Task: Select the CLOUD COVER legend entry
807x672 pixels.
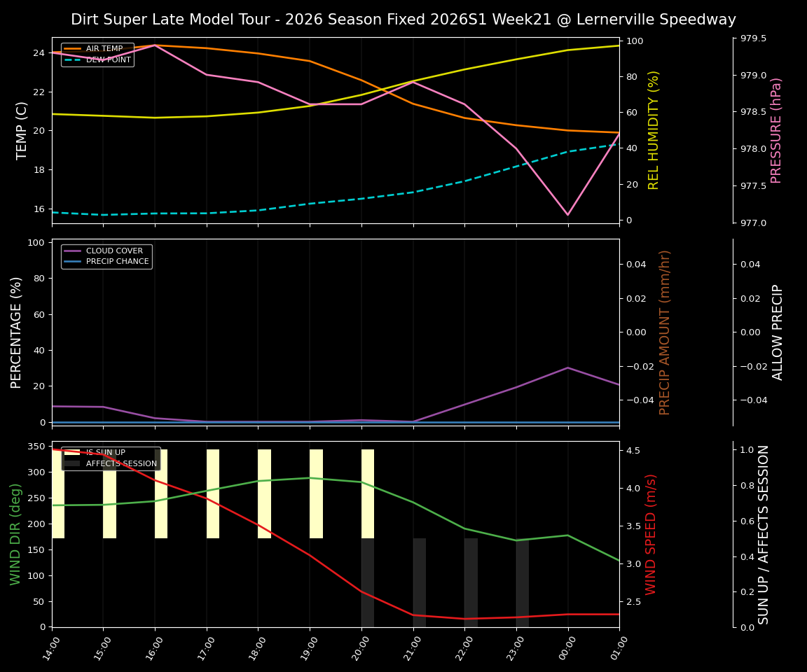Action: pyautogui.click(x=113, y=251)
